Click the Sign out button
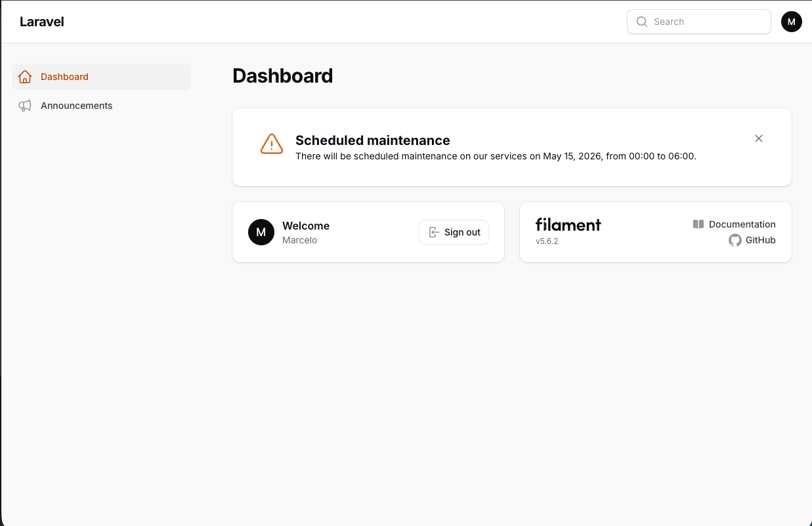The image size is (812, 526). [x=454, y=232]
